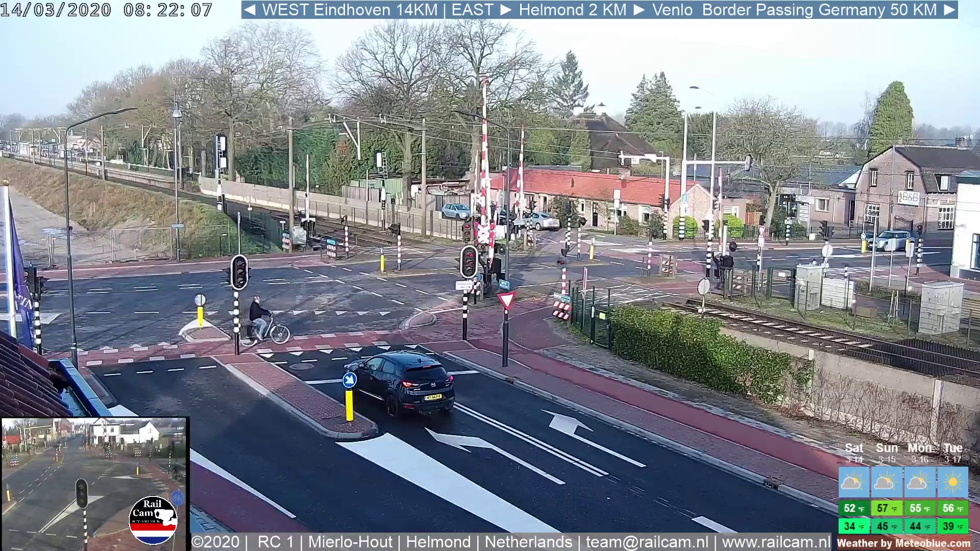980x551 pixels.
Task: Click the Rail Cam logo badge
Action: [x=153, y=520]
